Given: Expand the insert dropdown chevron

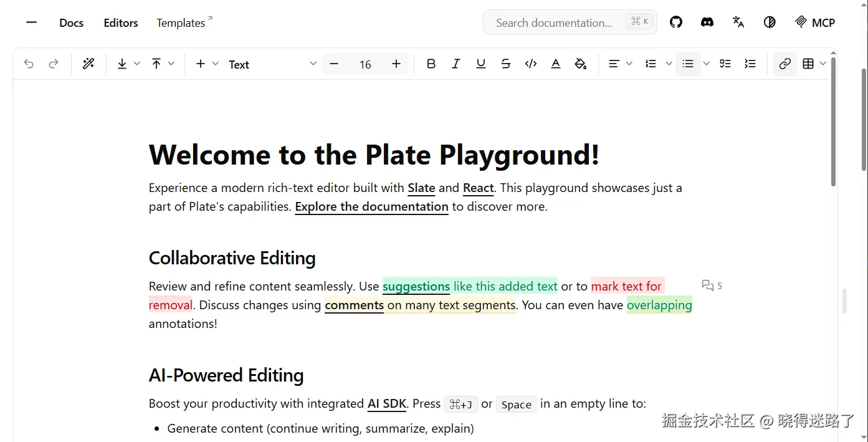Looking at the screenshot, I should [x=216, y=64].
